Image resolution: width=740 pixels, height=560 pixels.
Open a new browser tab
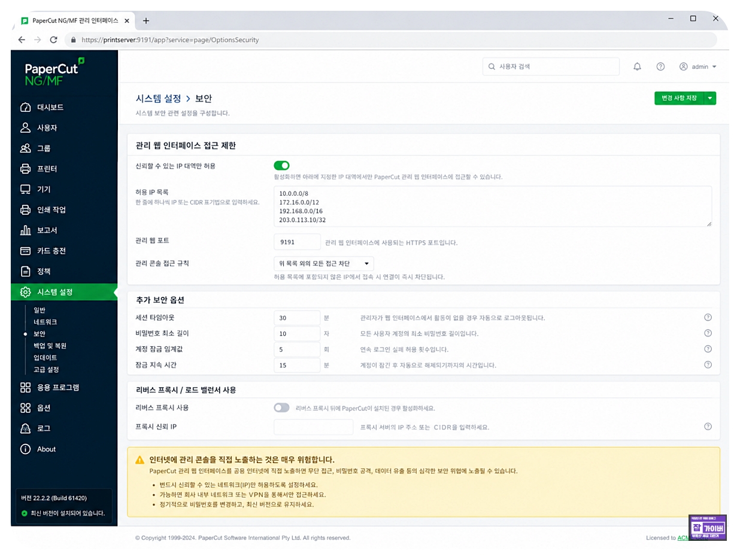tap(145, 20)
